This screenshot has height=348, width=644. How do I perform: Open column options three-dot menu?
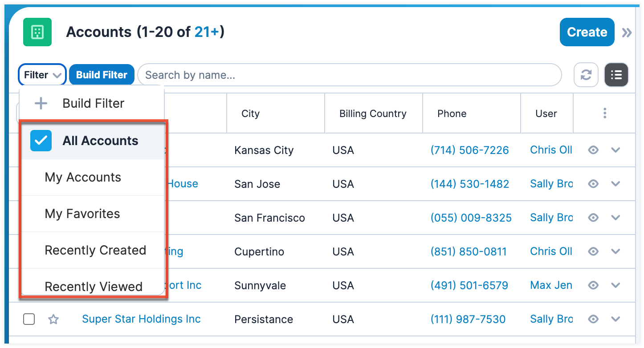pos(604,113)
